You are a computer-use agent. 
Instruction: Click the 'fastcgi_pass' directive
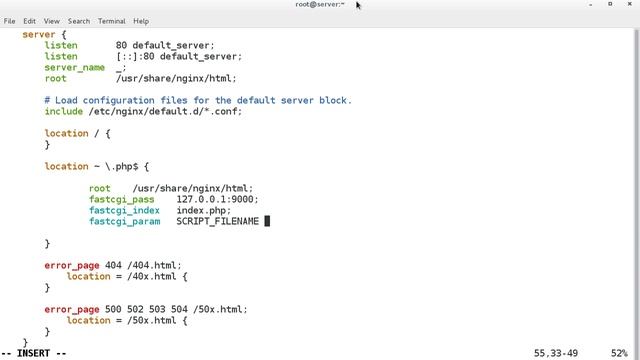coord(122,200)
